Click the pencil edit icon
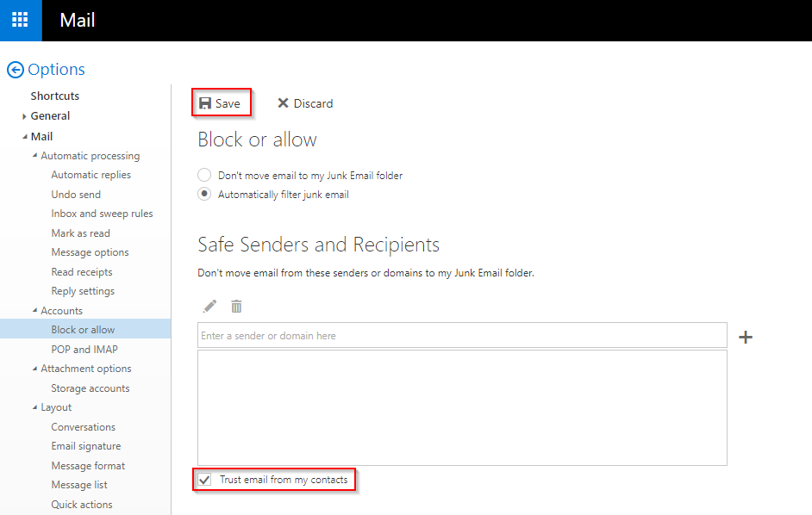 209,306
